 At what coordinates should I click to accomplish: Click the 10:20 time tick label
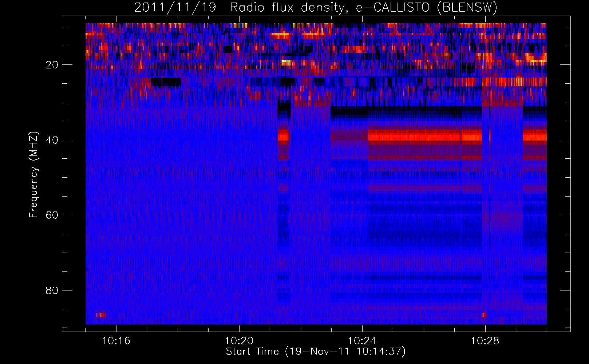pos(239,341)
